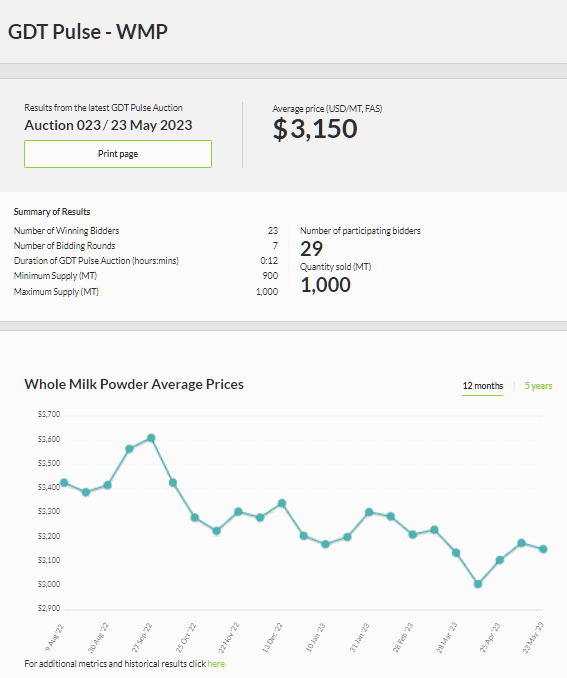
Task: Click the $3,000 y-axis label
Action: tap(49, 584)
